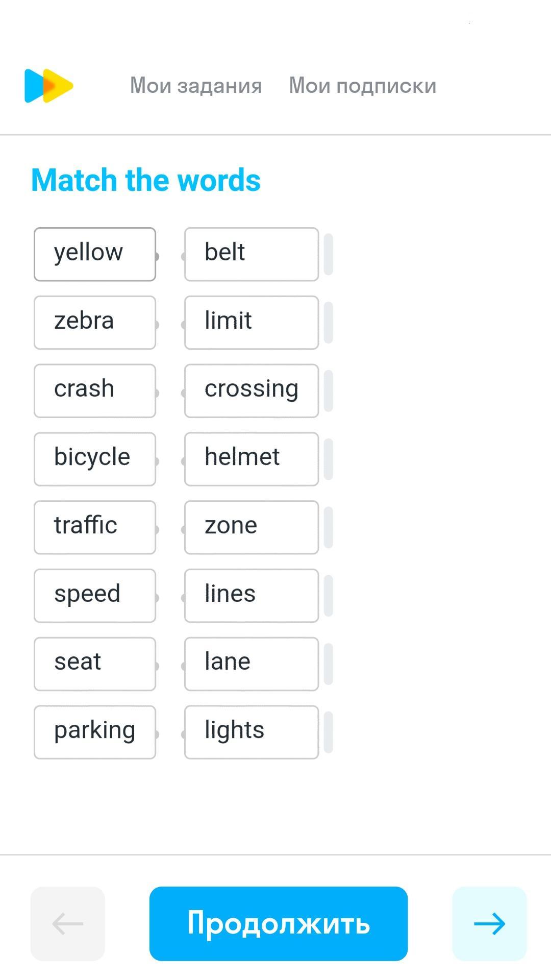Viewport: 551px width, 980px height.
Task: Click the drag handle beside 'zone'
Action: (329, 527)
